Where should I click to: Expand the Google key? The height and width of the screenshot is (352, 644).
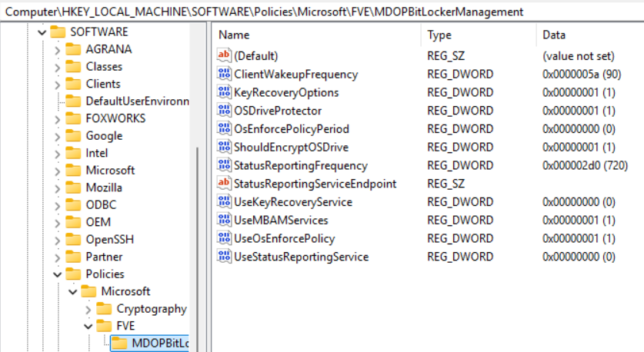tap(57, 136)
